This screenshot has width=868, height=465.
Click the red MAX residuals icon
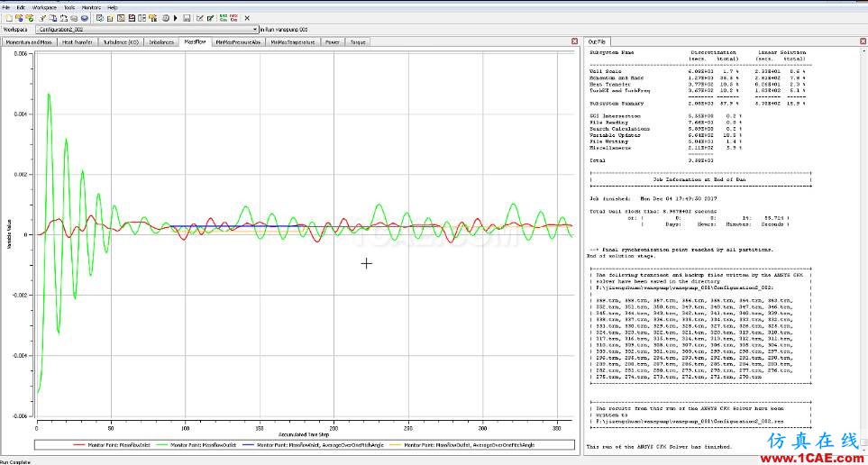click(x=233, y=18)
